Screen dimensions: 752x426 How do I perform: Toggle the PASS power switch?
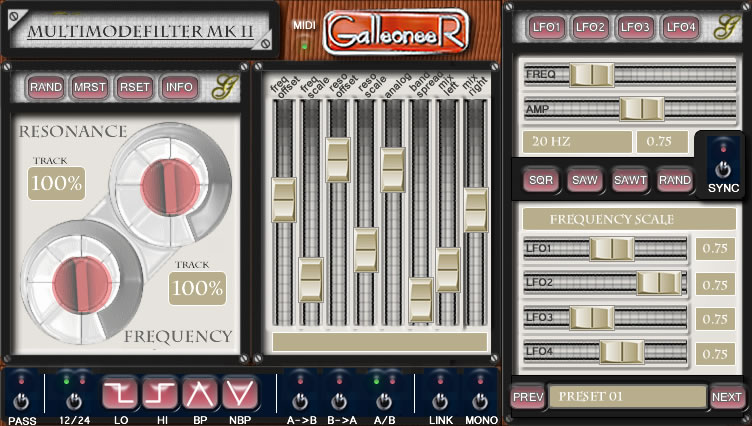(x=21, y=401)
